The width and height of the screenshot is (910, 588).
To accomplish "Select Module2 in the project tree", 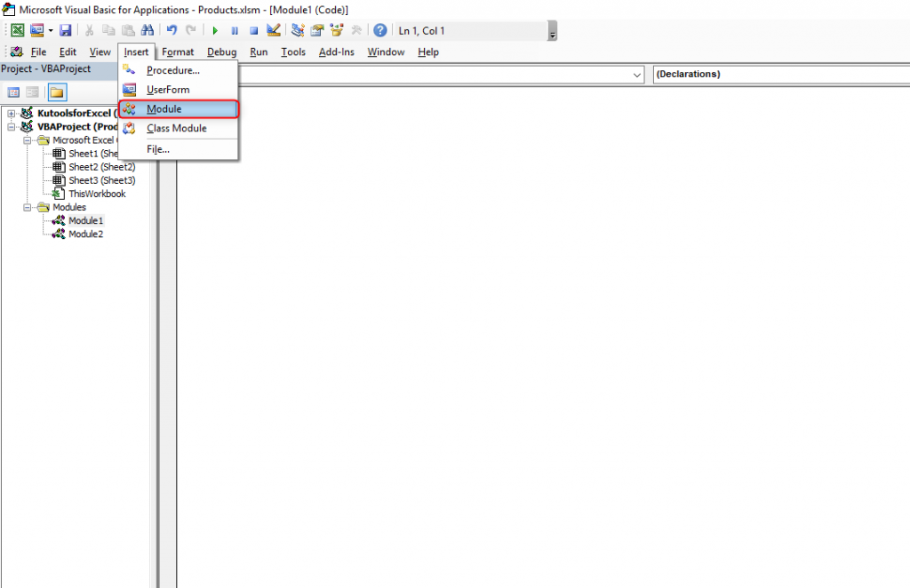I will coord(85,234).
